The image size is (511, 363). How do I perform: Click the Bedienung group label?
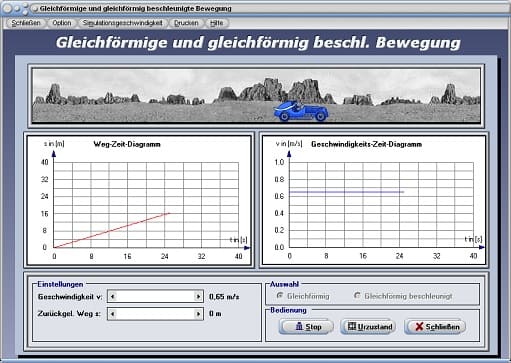288,310
